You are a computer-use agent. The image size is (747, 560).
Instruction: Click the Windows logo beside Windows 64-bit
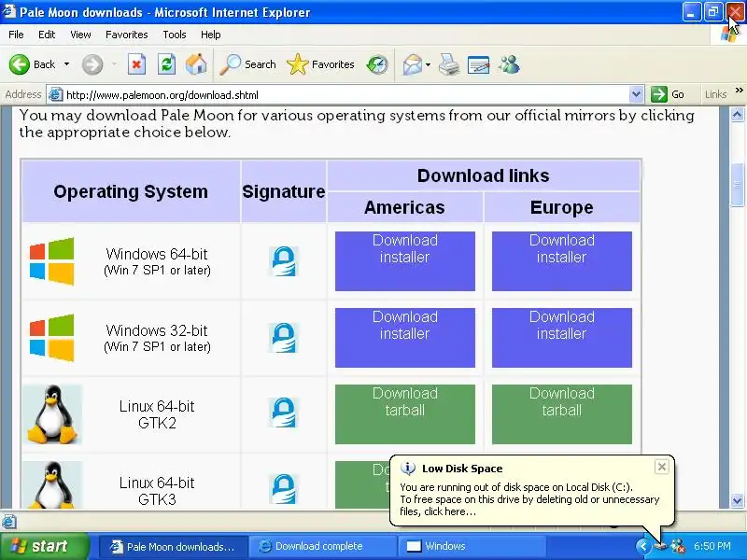point(52,261)
